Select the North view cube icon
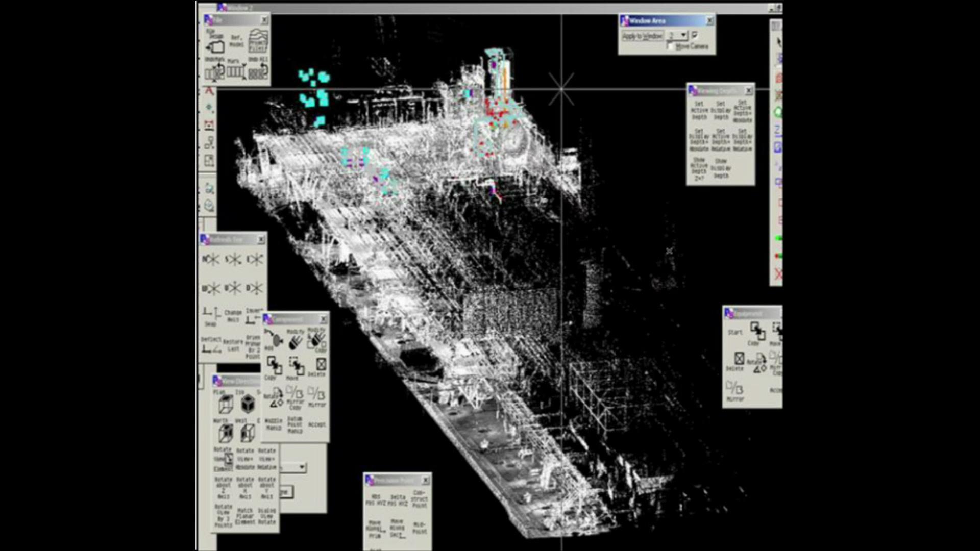 pyautogui.click(x=225, y=431)
